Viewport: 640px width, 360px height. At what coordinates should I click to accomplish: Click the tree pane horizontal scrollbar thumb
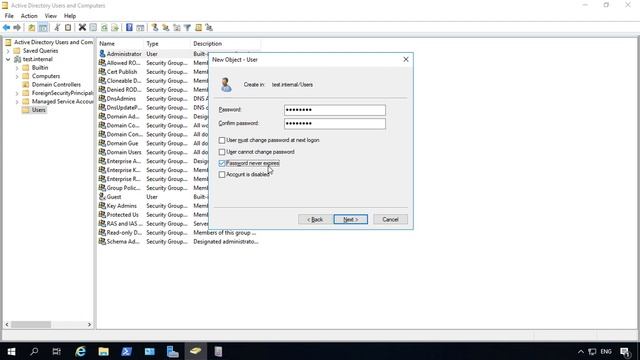(31, 324)
